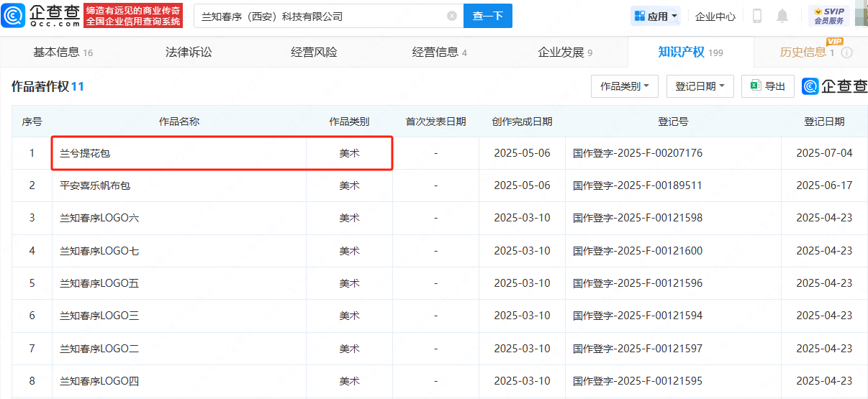The width and height of the screenshot is (868, 399).
Task: Click the 导出 export button
Action: (x=767, y=86)
